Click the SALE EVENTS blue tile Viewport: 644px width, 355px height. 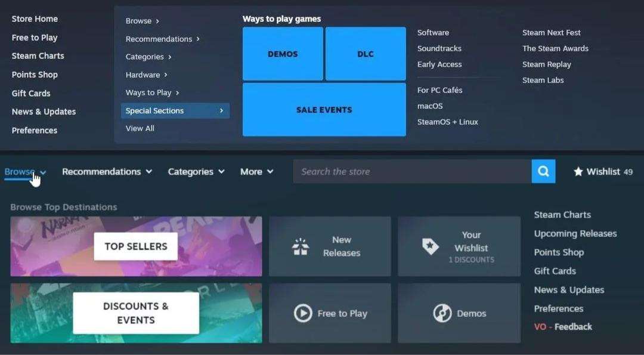324,110
